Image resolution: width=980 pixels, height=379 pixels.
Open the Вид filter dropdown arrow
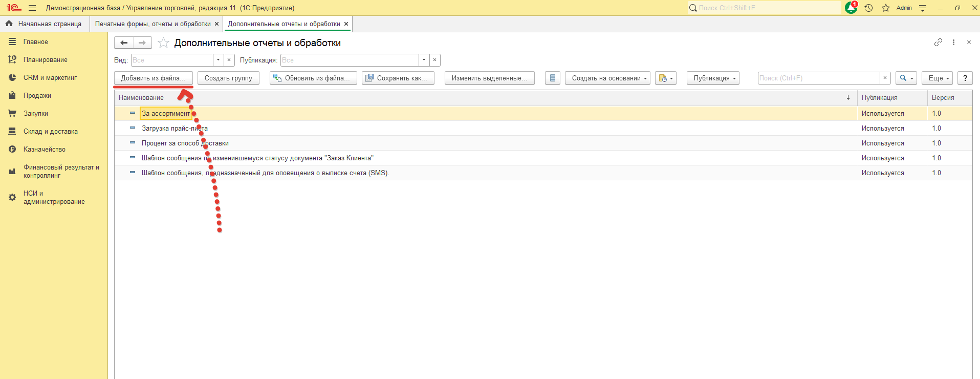[x=218, y=60]
